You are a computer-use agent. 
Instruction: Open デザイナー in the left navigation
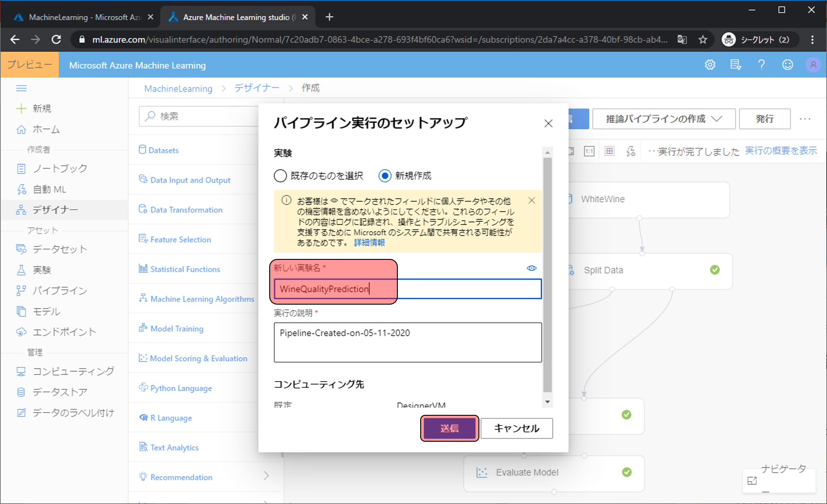click(x=55, y=210)
